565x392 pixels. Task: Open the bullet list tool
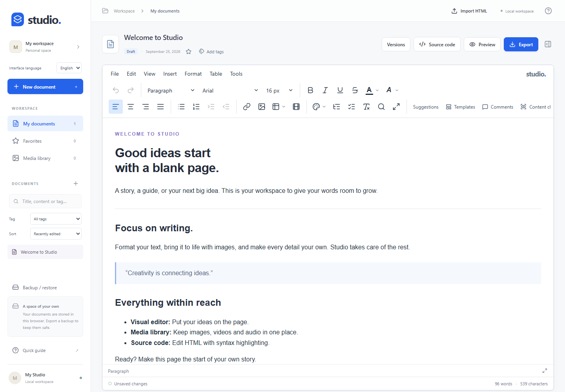pos(181,107)
